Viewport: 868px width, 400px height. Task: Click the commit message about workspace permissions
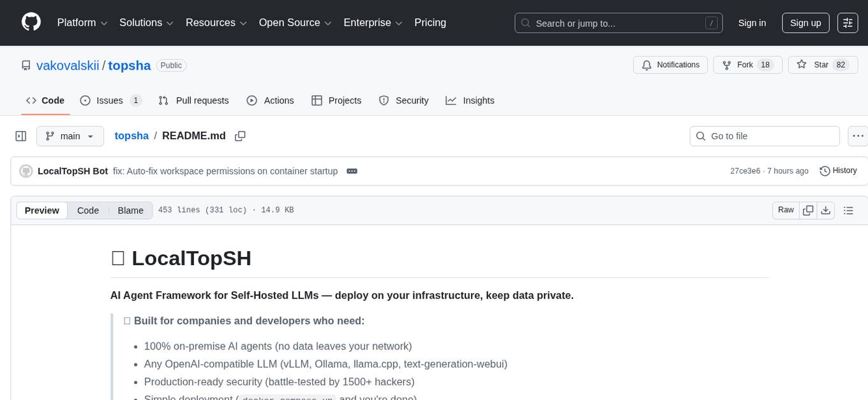pyautogui.click(x=225, y=171)
